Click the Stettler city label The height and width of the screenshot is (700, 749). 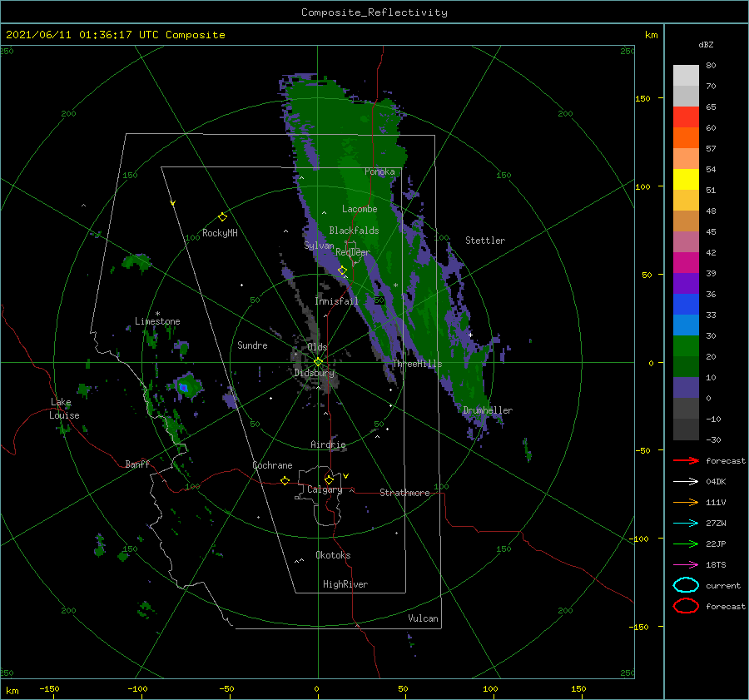485,241
